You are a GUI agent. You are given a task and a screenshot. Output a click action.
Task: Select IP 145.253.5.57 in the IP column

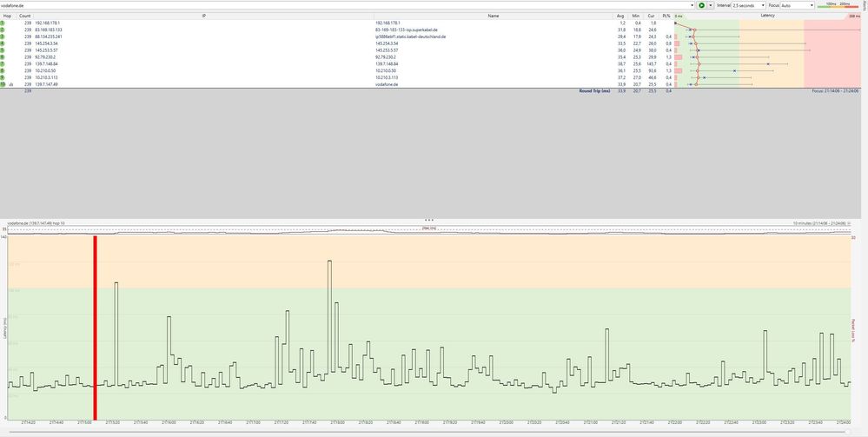click(46, 50)
